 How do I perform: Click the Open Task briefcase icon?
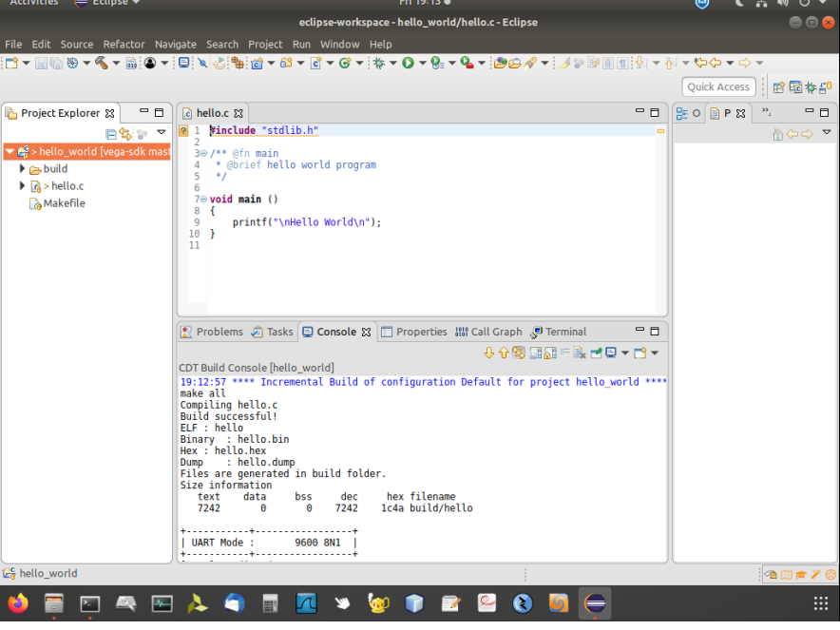coord(515,64)
